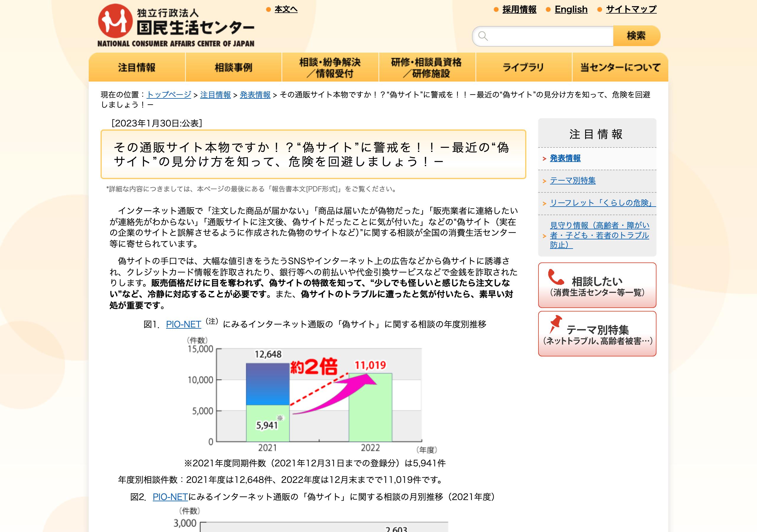The image size is (757, 532).
Task: Click the 相談したい consultation banner
Action: 597,286
